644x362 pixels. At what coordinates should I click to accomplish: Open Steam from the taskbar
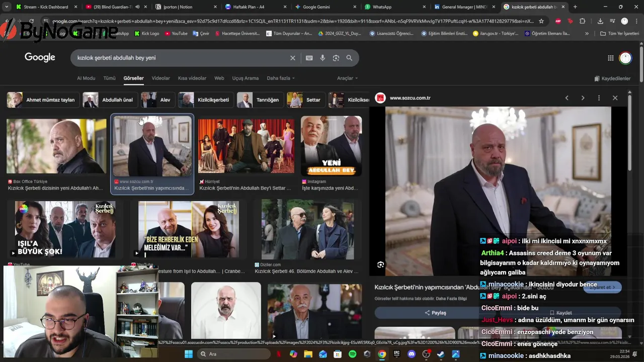click(441, 354)
